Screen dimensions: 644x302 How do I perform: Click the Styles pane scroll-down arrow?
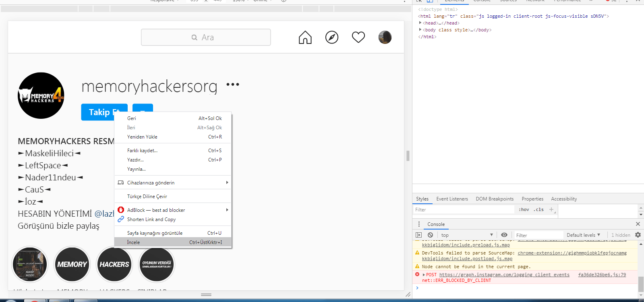click(x=641, y=215)
